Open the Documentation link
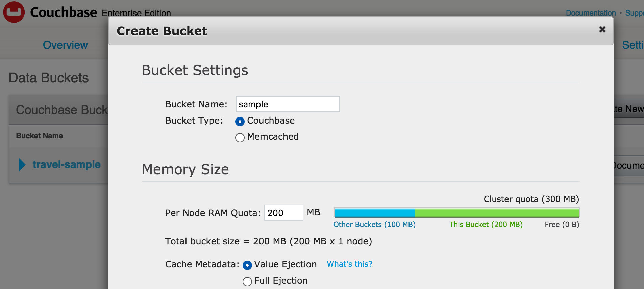Viewport: 644px width, 289px height. tap(591, 13)
